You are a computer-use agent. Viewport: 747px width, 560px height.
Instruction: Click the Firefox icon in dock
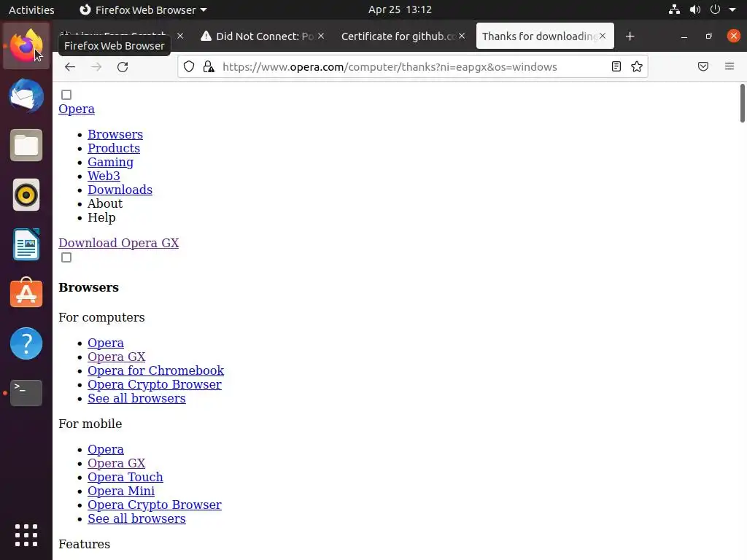click(26, 46)
